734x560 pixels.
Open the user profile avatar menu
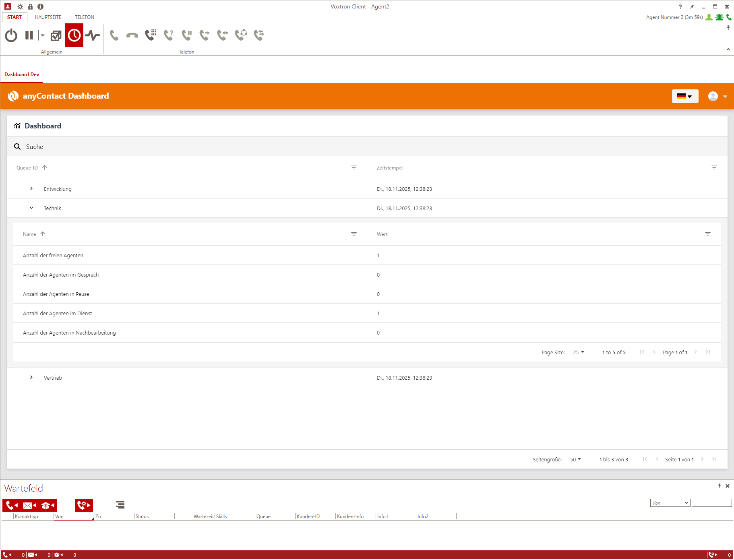tap(717, 96)
